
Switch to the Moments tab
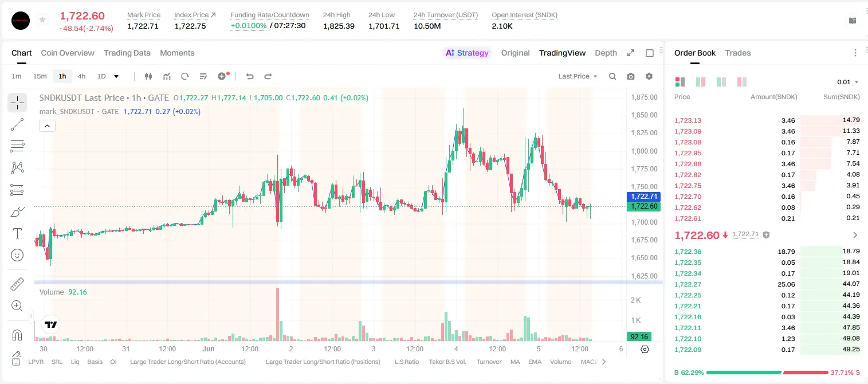tap(177, 53)
